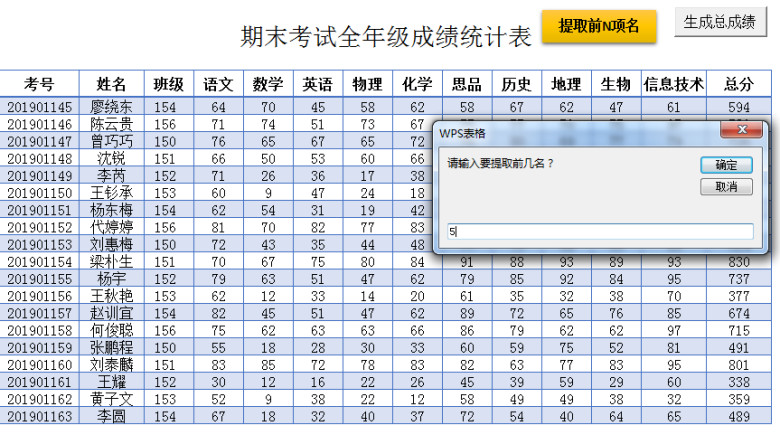Select the name cell 代婷婷
The width and height of the screenshot is (780, 435).
point(111,227)
